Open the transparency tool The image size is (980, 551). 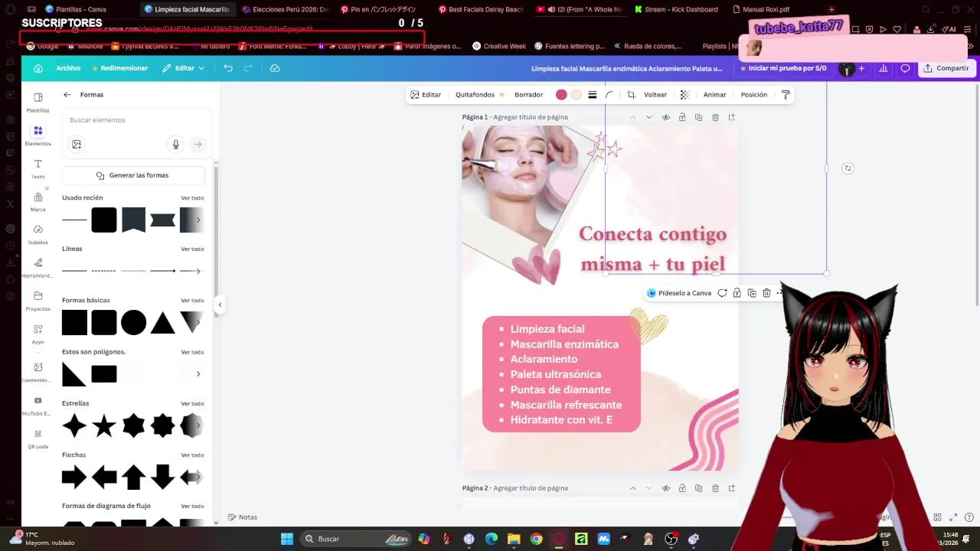[x=684, y=95]
